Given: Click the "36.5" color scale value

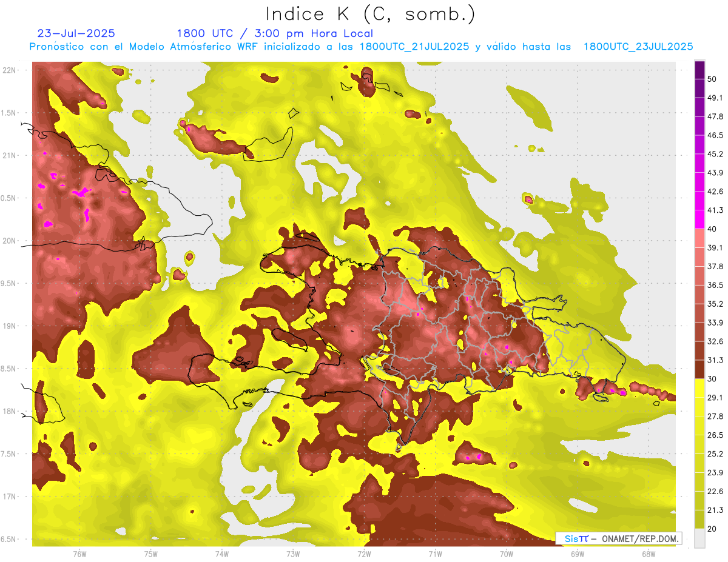Looking at the screenshot, I should [715, 285].
